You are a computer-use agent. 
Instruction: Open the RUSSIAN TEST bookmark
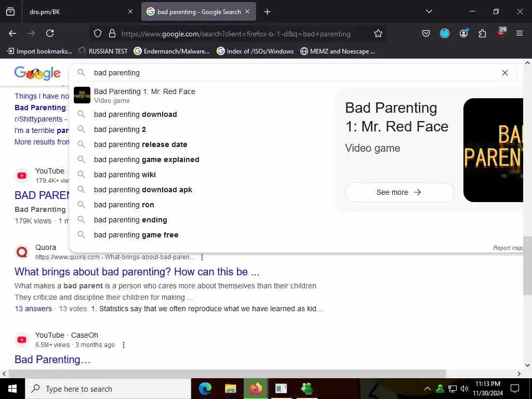103,51
